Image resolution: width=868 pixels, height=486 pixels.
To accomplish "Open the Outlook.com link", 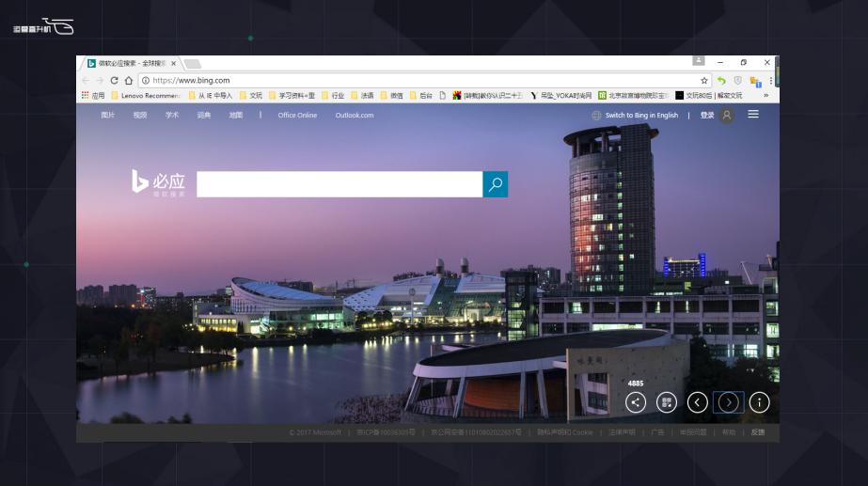I will (355, 115).
